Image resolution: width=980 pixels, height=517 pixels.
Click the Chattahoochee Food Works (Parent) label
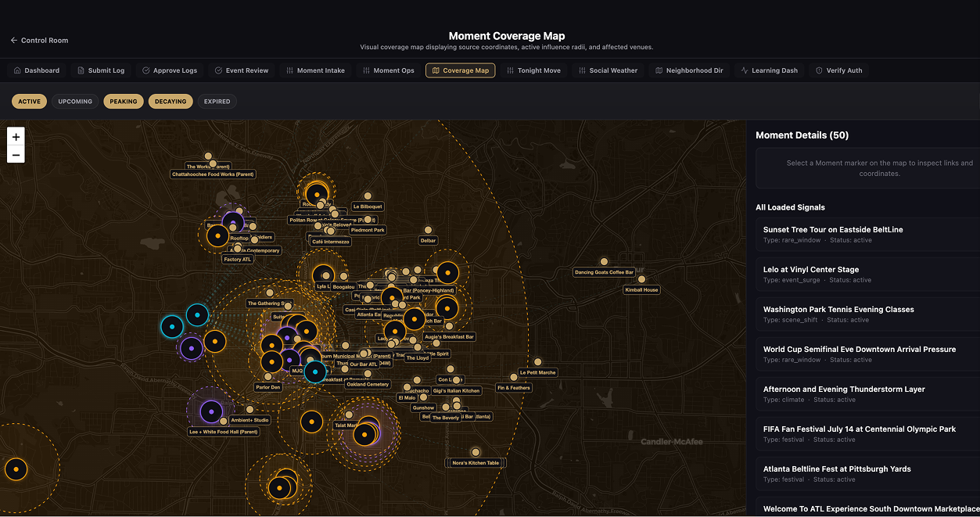[214, 174]
